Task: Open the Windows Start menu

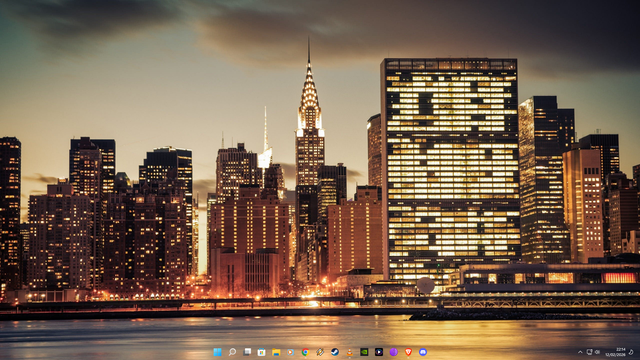Action: pos(218,352)
